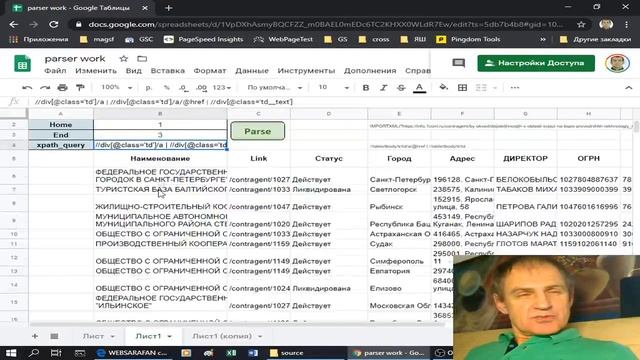
Task: Open the comments history icon
Action: [x=458, y=63]
